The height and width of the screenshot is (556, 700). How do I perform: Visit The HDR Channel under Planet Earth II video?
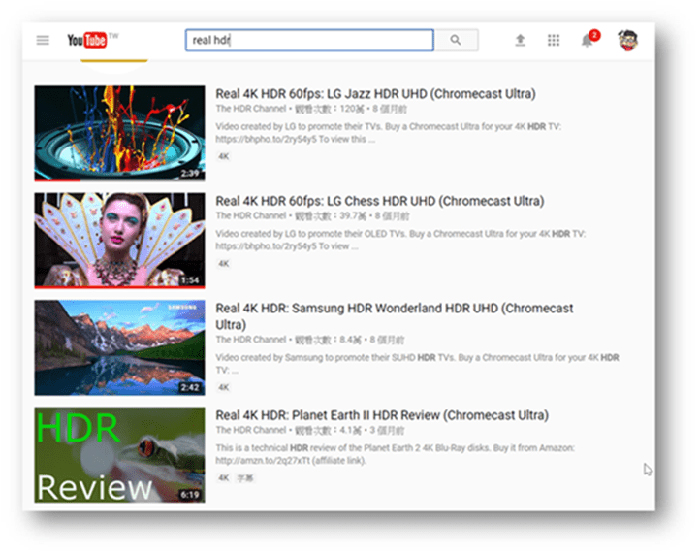(250, 430)
